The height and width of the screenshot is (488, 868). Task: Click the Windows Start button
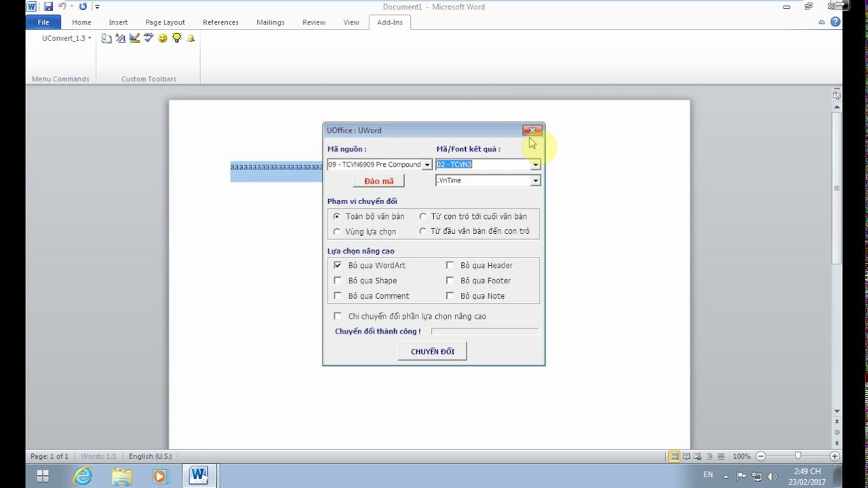point(42,476)
